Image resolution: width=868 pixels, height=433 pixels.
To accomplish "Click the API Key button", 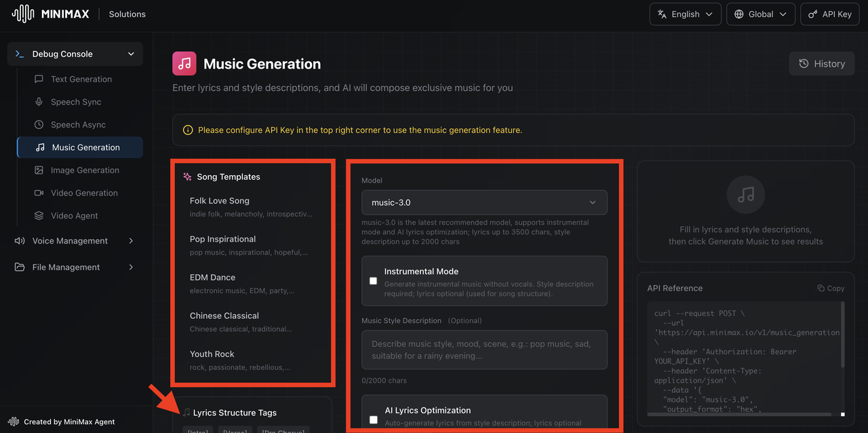I will [x=830, y=14].
